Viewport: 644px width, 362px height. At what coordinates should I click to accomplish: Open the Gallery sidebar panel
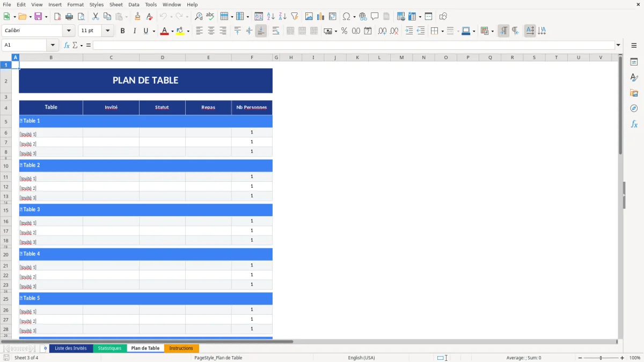coord(634,92)
